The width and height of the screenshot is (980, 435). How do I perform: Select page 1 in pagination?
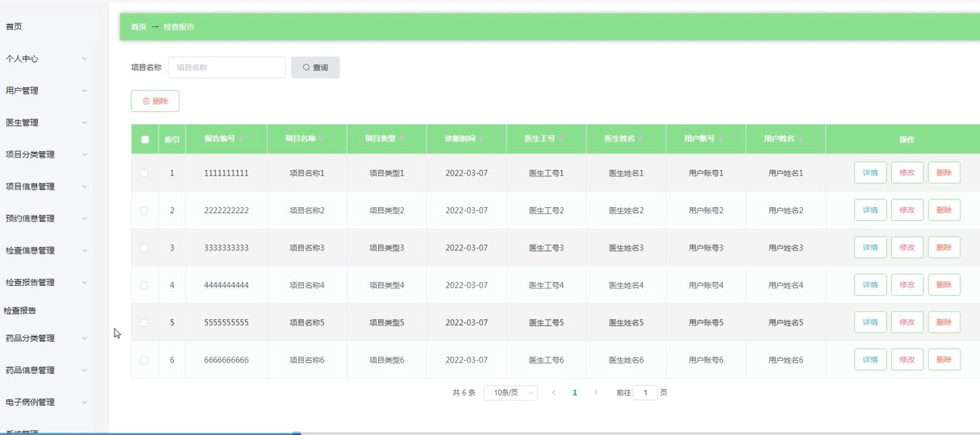(x=575, y=393)
